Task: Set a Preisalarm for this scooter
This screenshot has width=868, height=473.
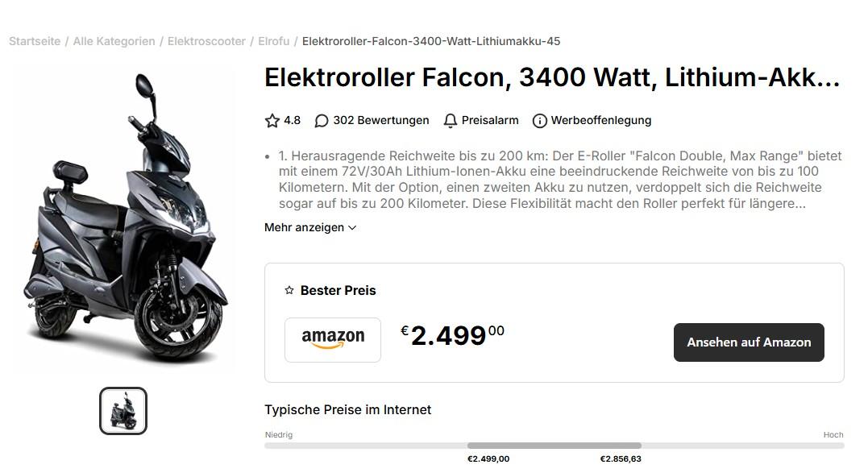Action: click(489, 121)
